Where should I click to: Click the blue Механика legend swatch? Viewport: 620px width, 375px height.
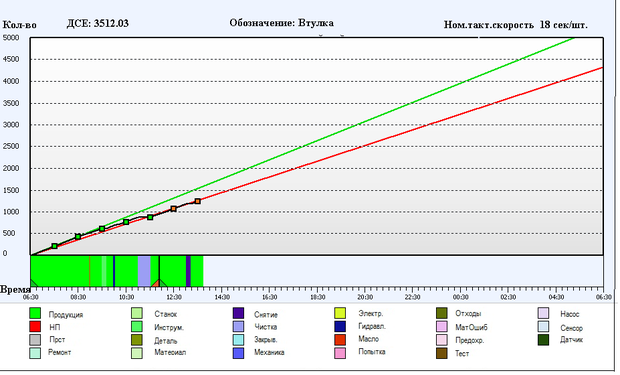click(238, 353)
